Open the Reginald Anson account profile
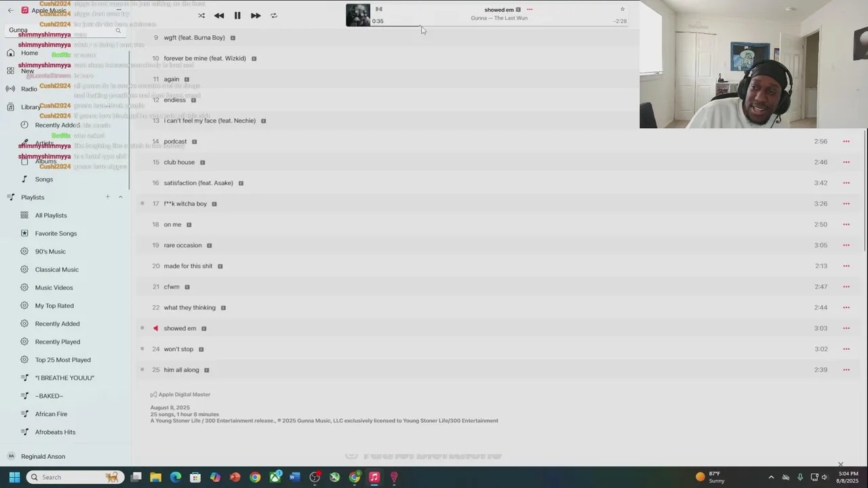Image resolution: width=868 pixels, height=488 pixels. pos(43,457)
